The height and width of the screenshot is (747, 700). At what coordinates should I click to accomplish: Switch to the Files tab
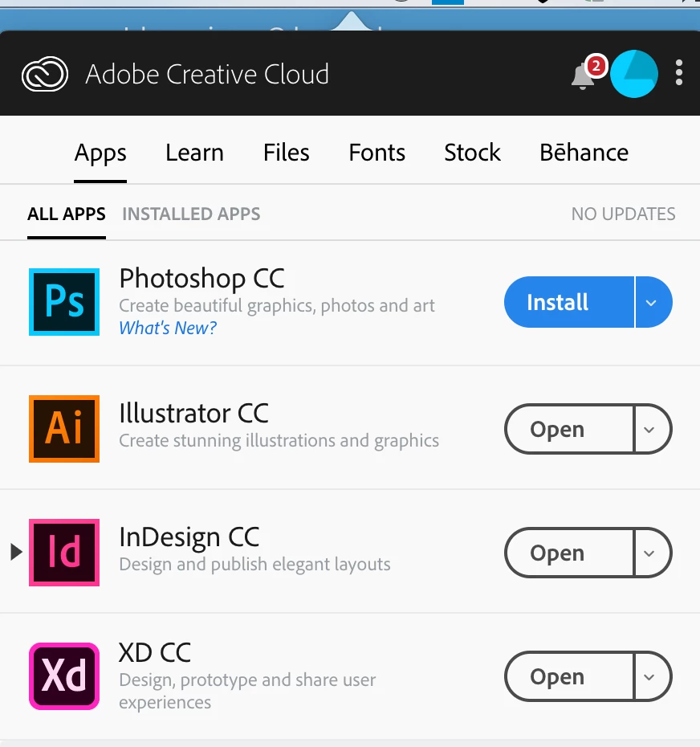pos(287,153)
